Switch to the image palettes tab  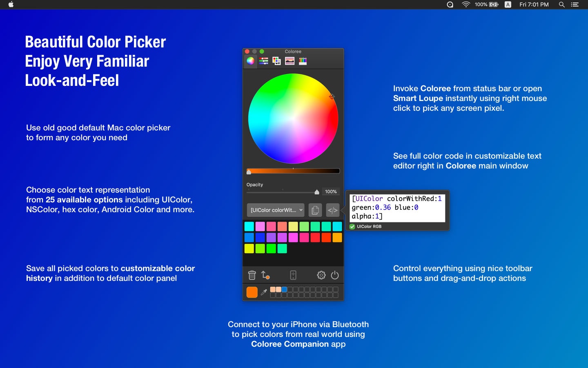(290, 61)
